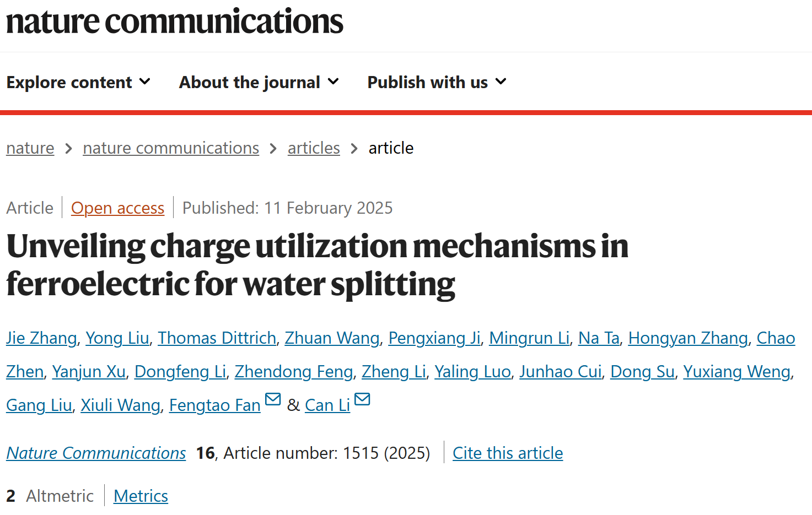The width and height of the screenshot is (812, 515).
Task: View article Metrics
Action: (141, 496)
